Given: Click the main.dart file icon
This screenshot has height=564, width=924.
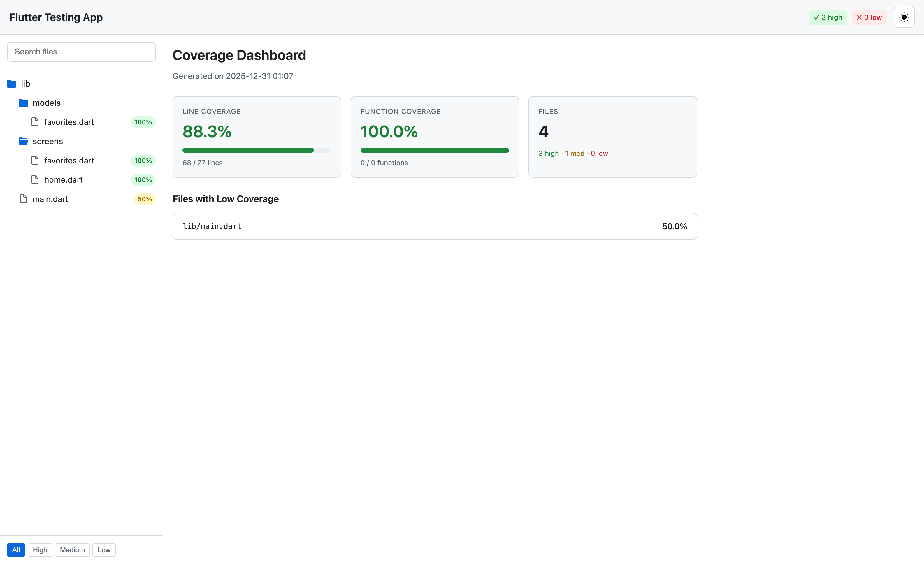Looking at the screenshot, I should pyautogui.click(x=23, y=199).
